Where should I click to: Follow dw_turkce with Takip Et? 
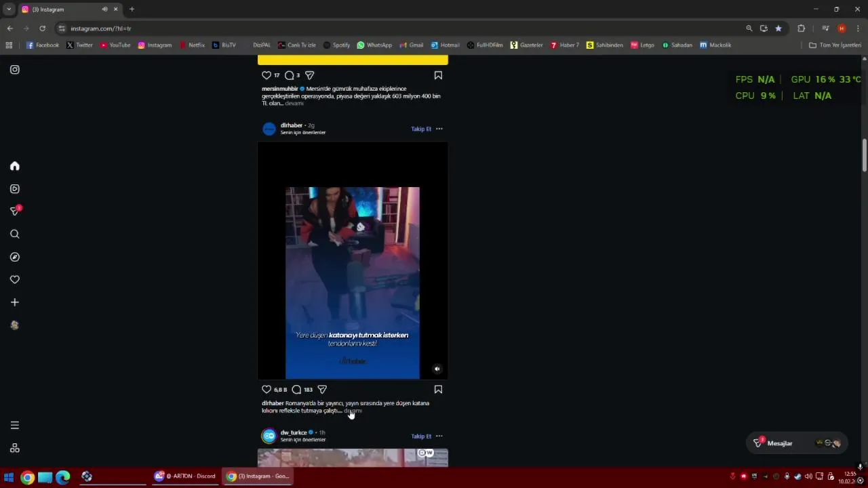[x=421, y=436]
